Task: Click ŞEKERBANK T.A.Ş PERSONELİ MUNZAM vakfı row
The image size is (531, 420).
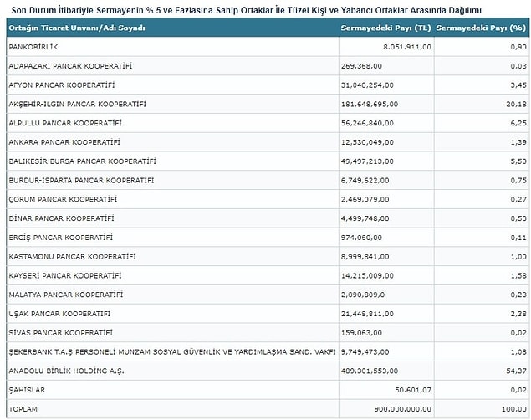Action: coord(172,351)
